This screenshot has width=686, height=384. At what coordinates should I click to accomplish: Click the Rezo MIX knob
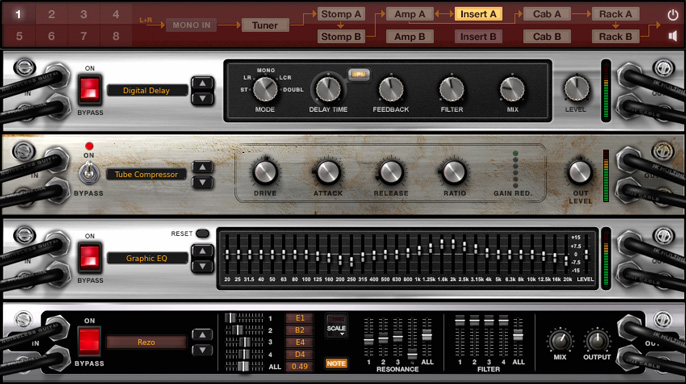(x=560, y=341)
